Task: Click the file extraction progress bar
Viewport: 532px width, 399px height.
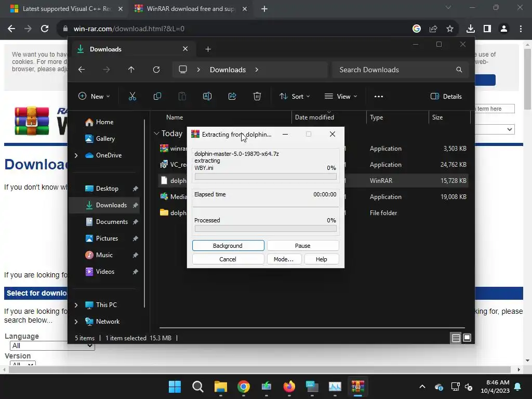Action: click(x=265, y=177)
